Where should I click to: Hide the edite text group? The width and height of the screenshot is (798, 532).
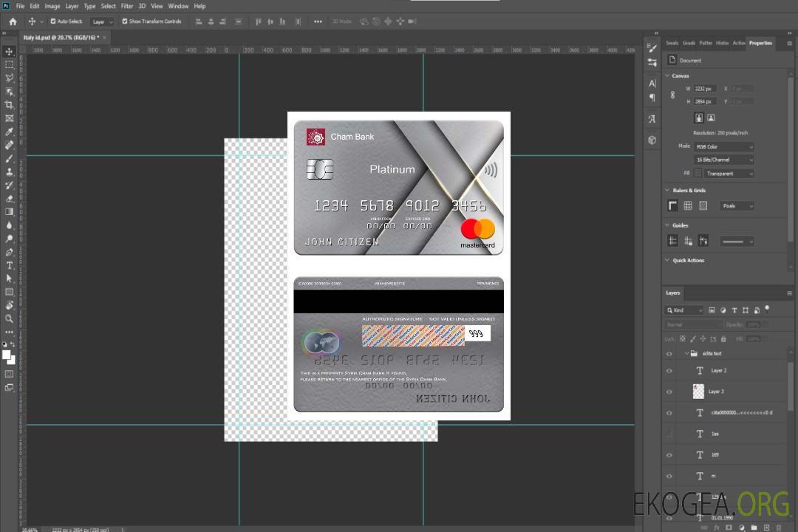pos(669,354)
